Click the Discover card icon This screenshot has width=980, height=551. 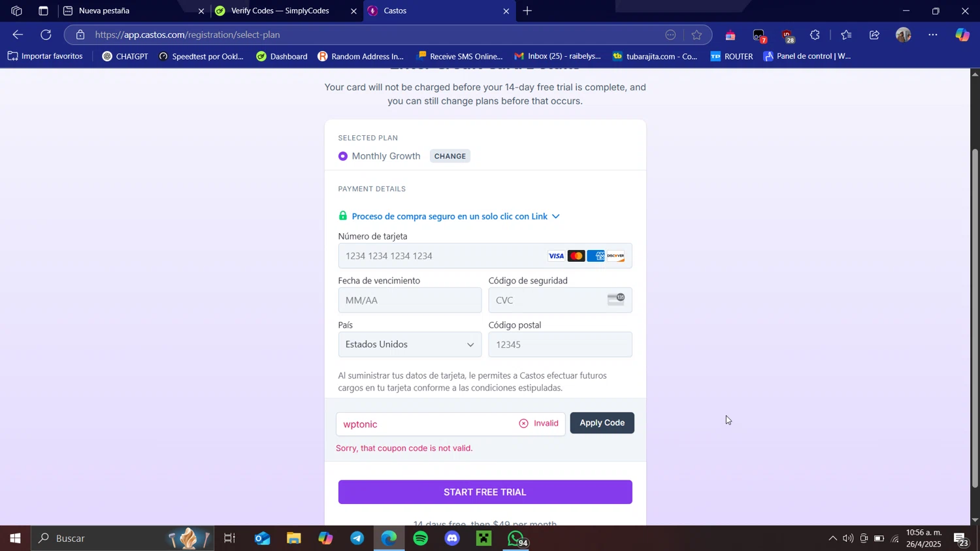615,256
